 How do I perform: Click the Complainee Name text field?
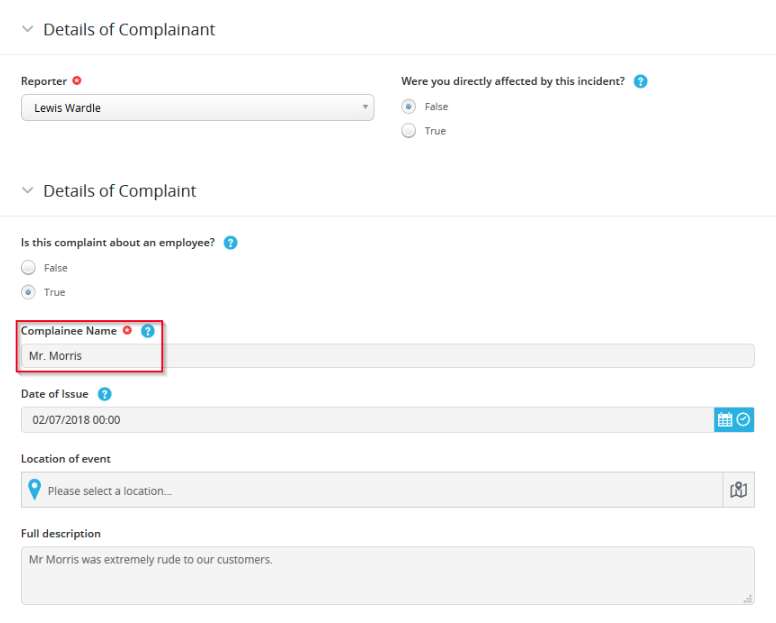coord(388,356)
